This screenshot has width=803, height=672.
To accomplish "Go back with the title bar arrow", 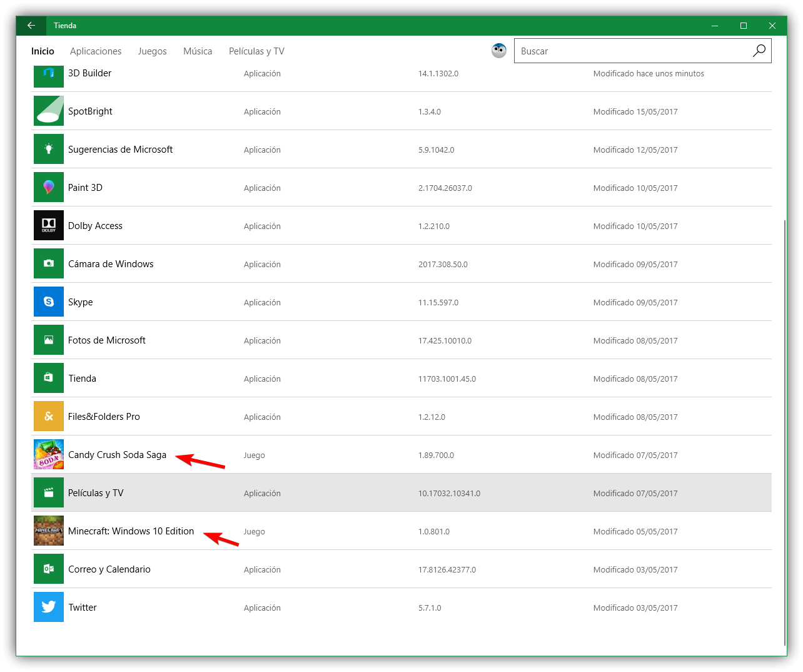I will coord(31,26).
